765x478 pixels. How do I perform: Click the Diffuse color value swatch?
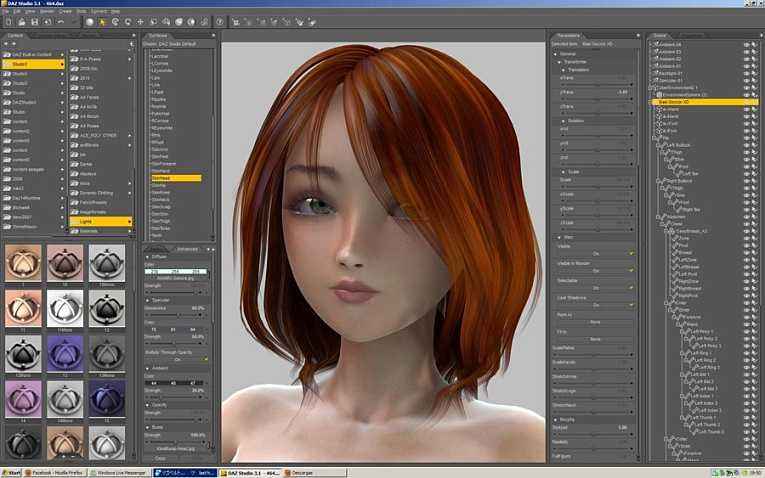click(176, 271)
